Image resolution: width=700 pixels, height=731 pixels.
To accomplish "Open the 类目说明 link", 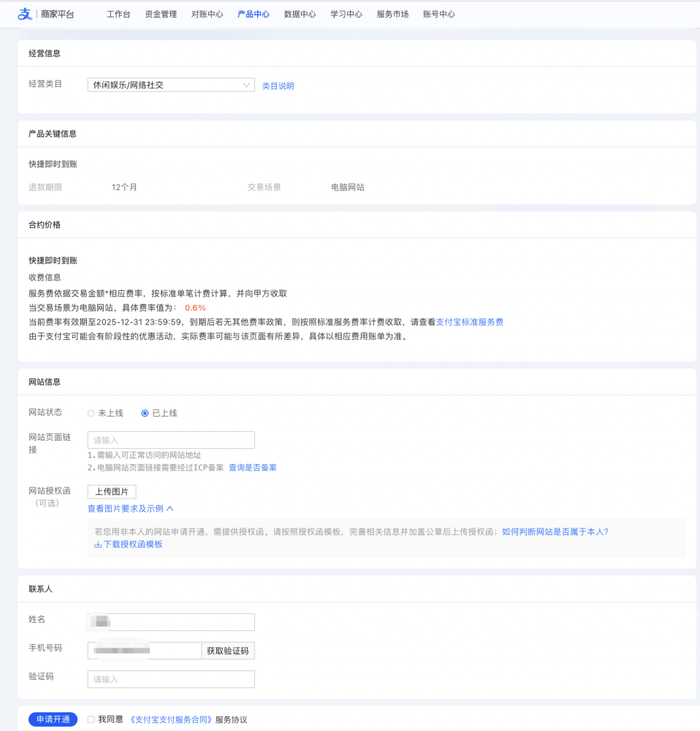I will (x=278, y=86).
